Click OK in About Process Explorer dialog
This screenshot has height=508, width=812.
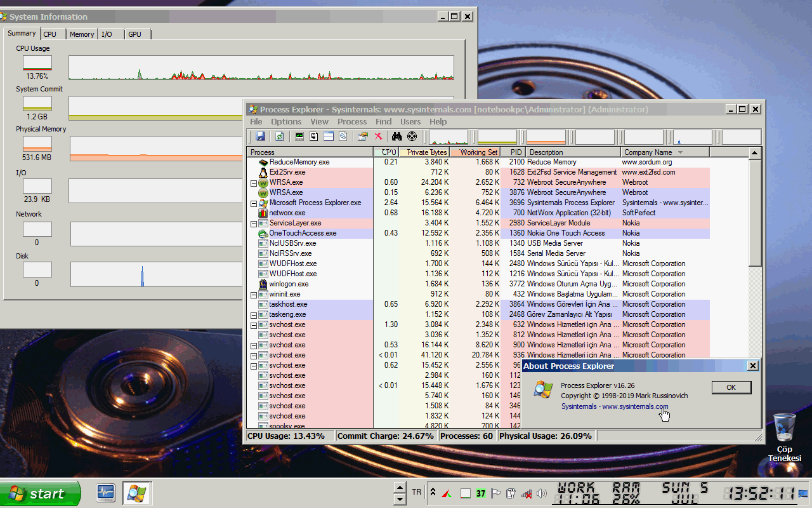[731, 387]
